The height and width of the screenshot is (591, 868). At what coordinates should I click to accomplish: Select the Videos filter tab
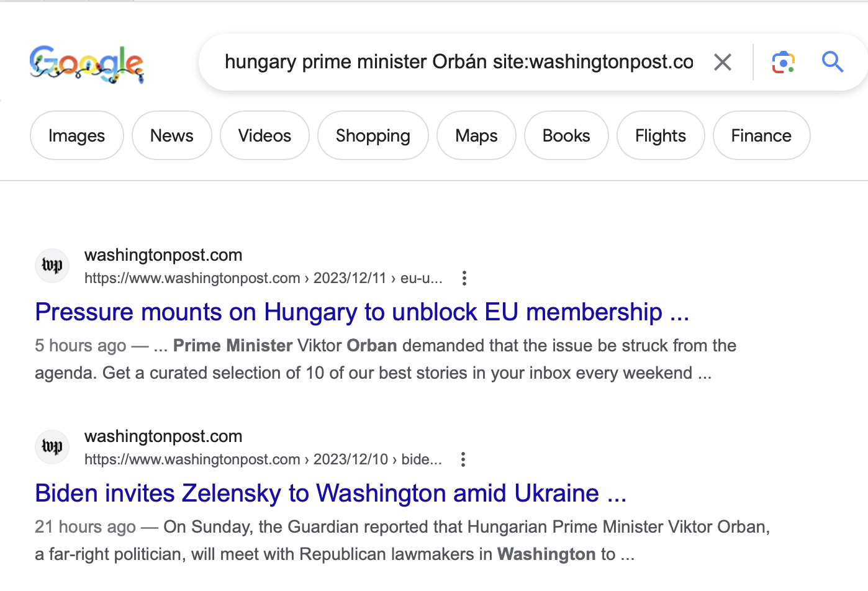264,135
